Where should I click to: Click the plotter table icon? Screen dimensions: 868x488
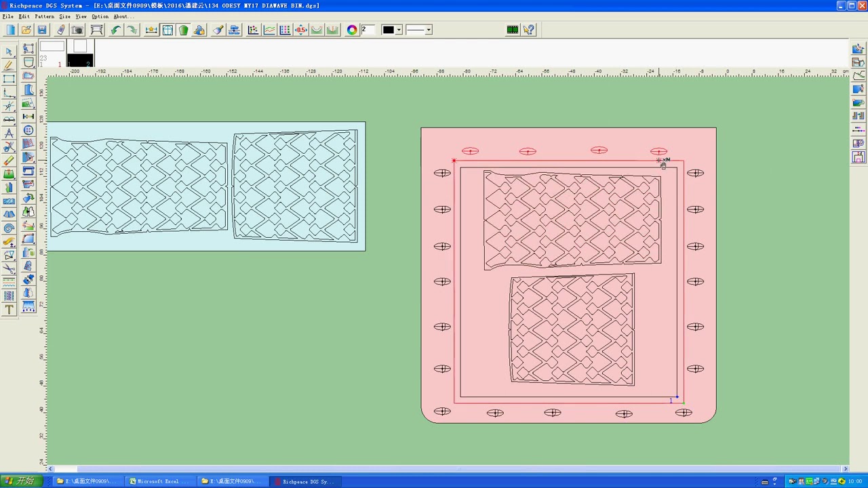(x=96, y=30)
